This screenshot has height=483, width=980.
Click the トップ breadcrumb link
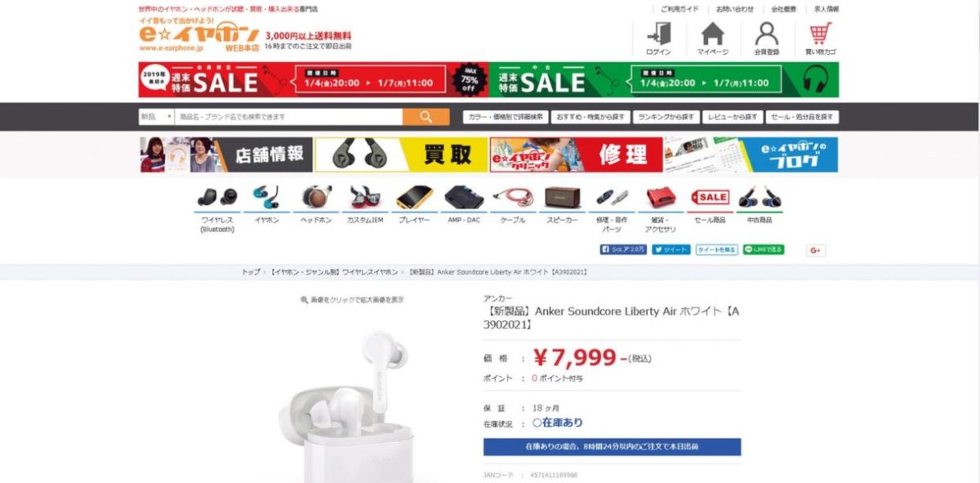click(251, 272)
